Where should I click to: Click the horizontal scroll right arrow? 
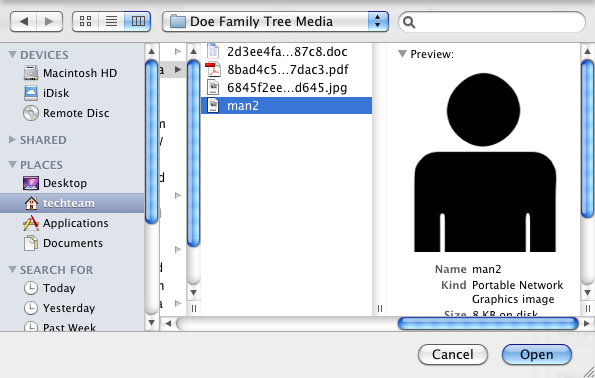[x=587, y=324]
